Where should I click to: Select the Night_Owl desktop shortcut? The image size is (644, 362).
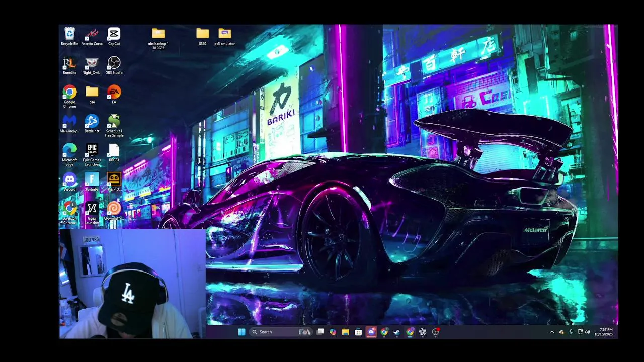pos(92,66)
